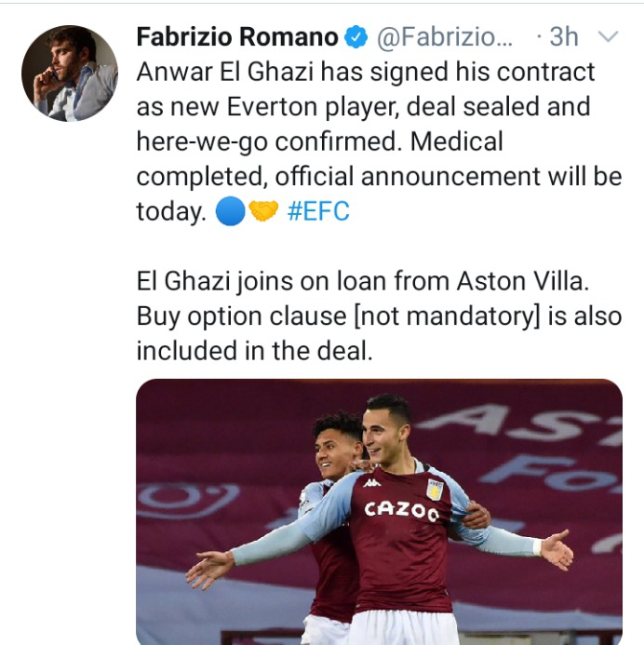Open Fabrizio Romano's profile picture
Viewport: 644px width, 645px height.
(x=70, y=74)
